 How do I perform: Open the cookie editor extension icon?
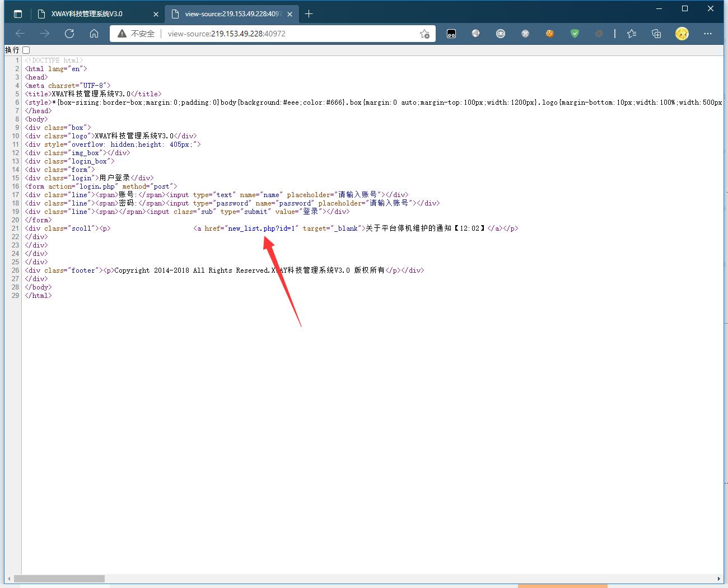[x=550, y=34]
